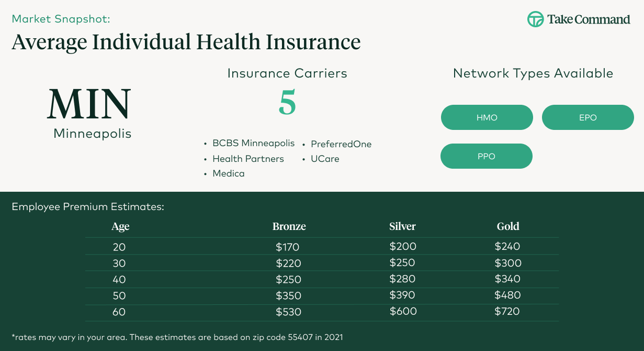
Task: Choose the PPO network type pill
Action: click(x=486, y=156)
